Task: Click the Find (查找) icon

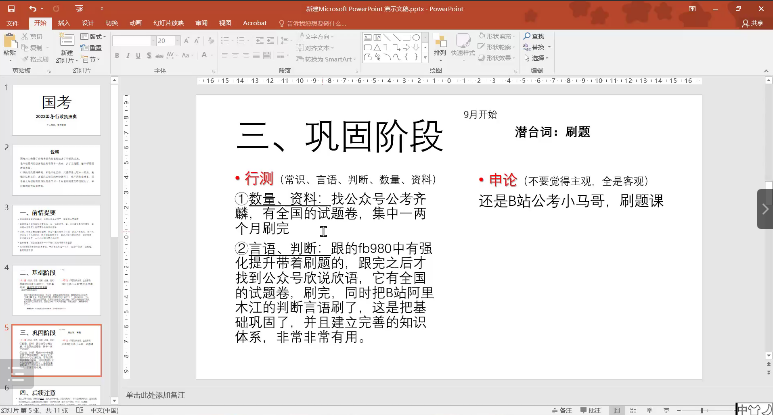Action: [x=528, y=37]
